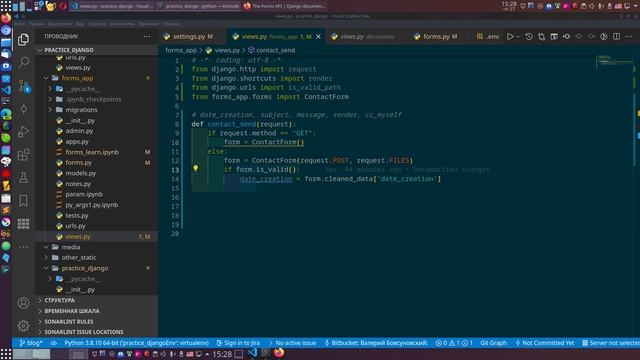Open the Search view in the activity bar
The width and height of the screenshot is (640, 360).
tap(23, 62)
